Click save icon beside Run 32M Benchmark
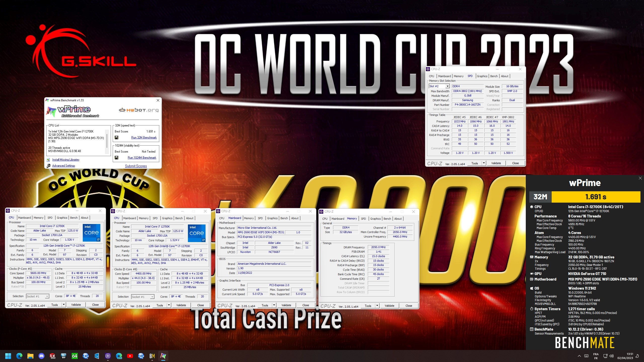This screenshot has height=362, width=644. [x=116, y=138]
